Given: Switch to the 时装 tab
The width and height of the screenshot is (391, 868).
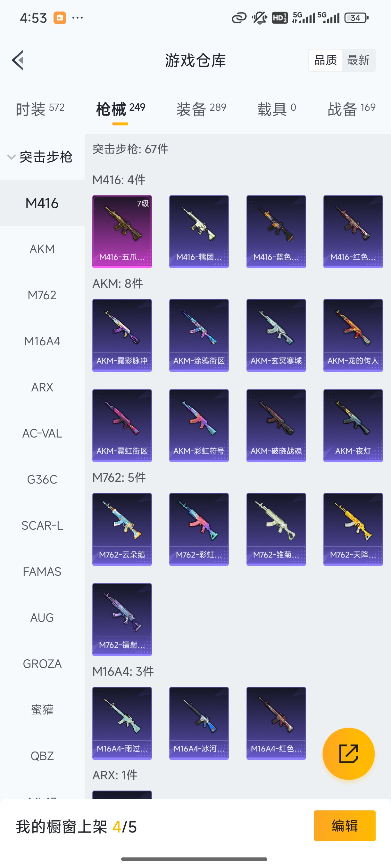Looking at the screenshot, I should click(40, 109).
